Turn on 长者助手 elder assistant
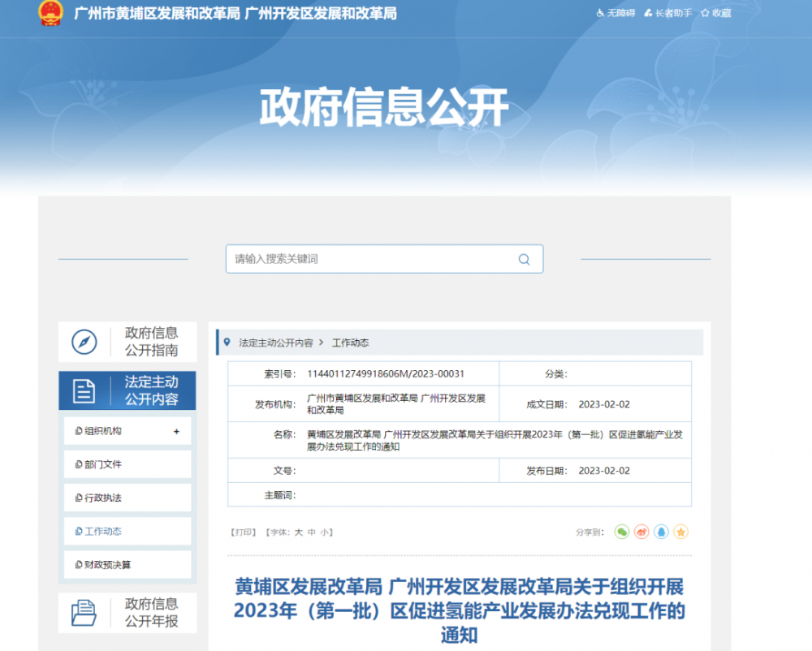 [x=667, y=13]
